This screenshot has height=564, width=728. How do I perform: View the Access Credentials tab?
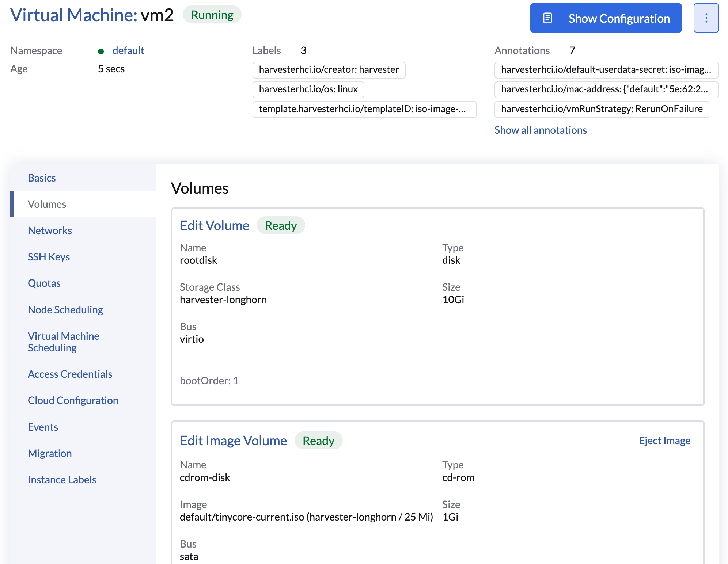70,374
